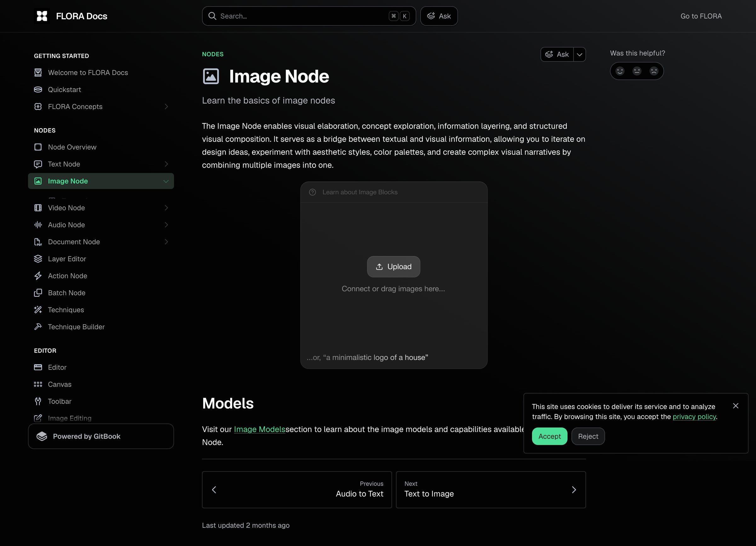
Task: Open the Node Overview page
Action: pos(101,147)
